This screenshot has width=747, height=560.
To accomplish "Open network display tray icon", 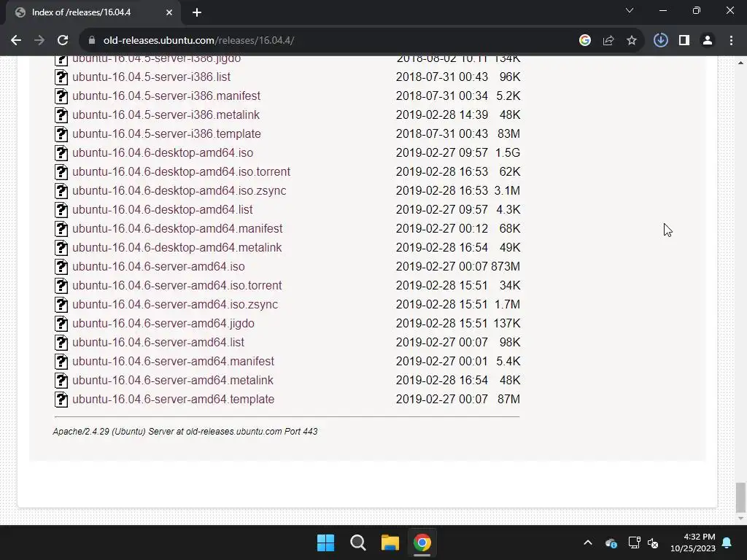I will (x=634, y=542).
